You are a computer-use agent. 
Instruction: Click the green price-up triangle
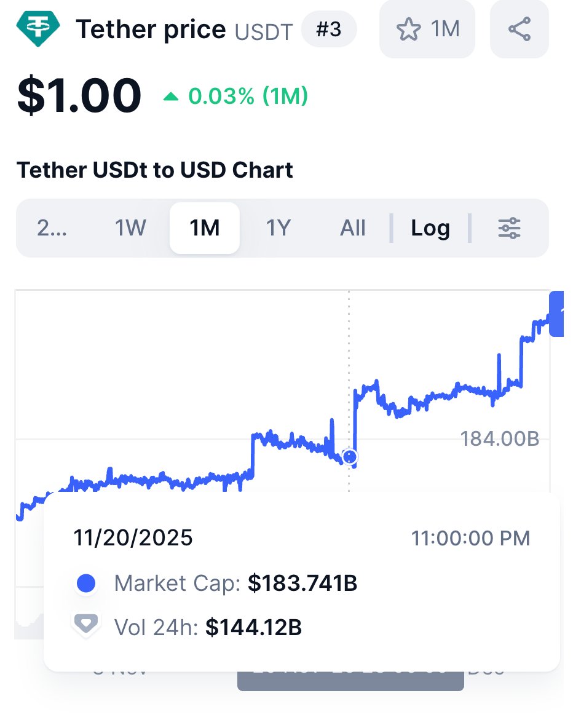click(171, 97)
